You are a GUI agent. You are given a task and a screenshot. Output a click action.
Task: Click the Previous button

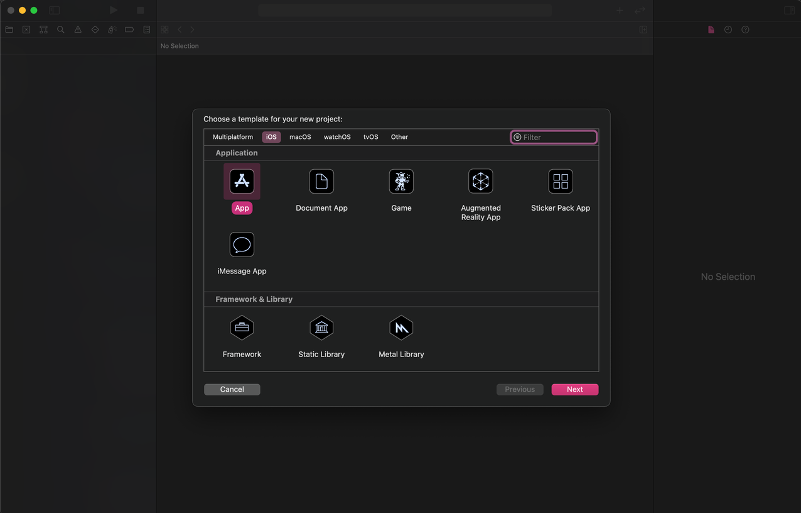pos(520,390)
